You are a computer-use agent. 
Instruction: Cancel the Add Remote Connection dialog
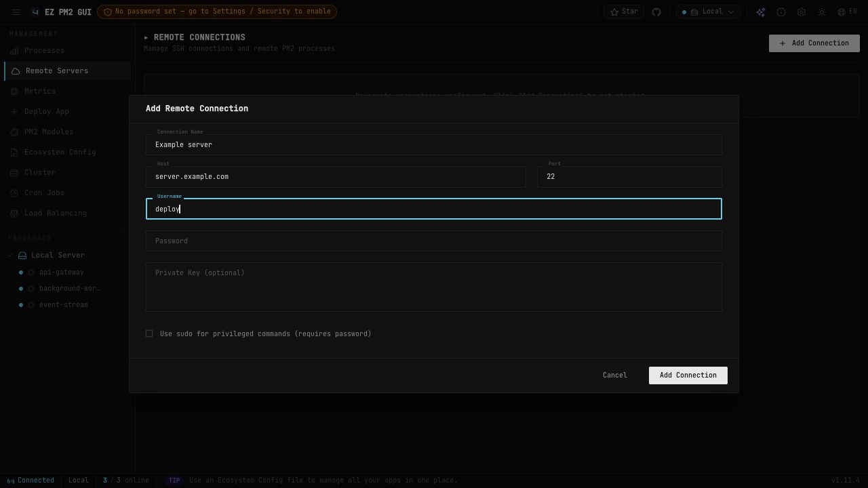point(615,375)
